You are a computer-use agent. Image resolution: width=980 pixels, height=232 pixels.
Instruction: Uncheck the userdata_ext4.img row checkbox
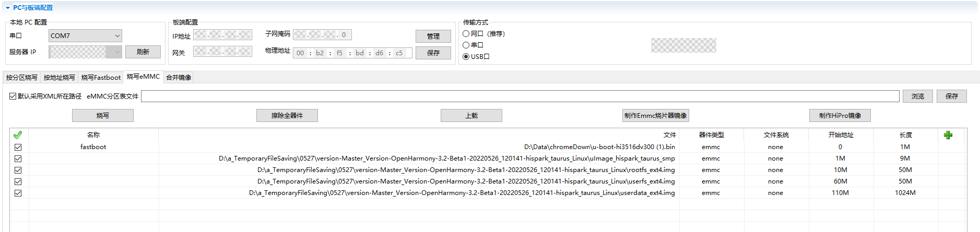[18, 193]
